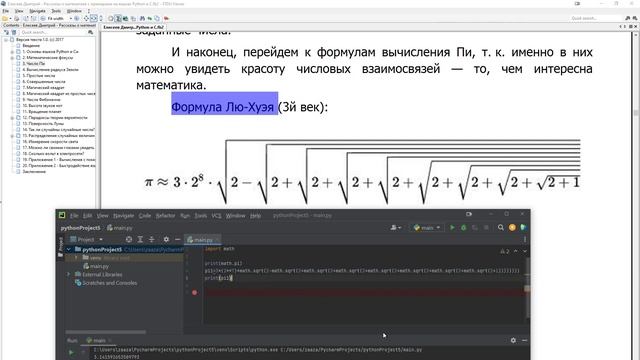Click the red flag bookmark icon
Screen dimensions: 640x360
pos(167,18)
